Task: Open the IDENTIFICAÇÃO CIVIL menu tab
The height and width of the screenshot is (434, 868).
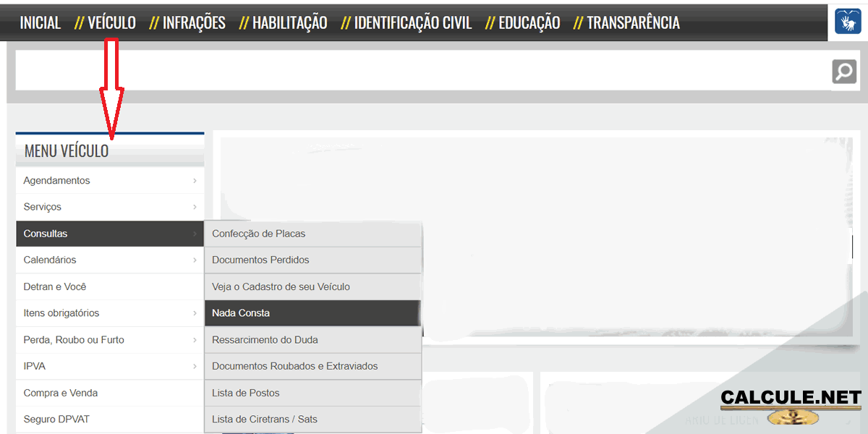Action: click(x=413, y=23)
